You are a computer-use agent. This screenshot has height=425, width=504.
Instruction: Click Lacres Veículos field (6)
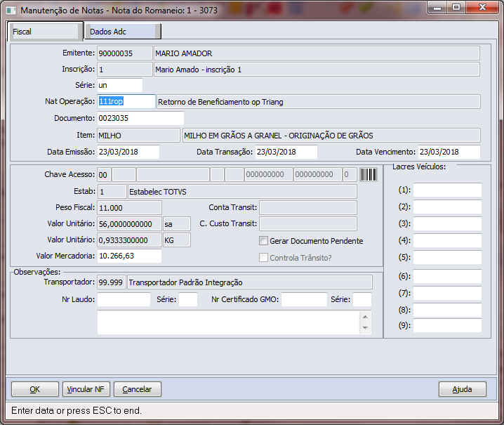[x=447, y=276]
